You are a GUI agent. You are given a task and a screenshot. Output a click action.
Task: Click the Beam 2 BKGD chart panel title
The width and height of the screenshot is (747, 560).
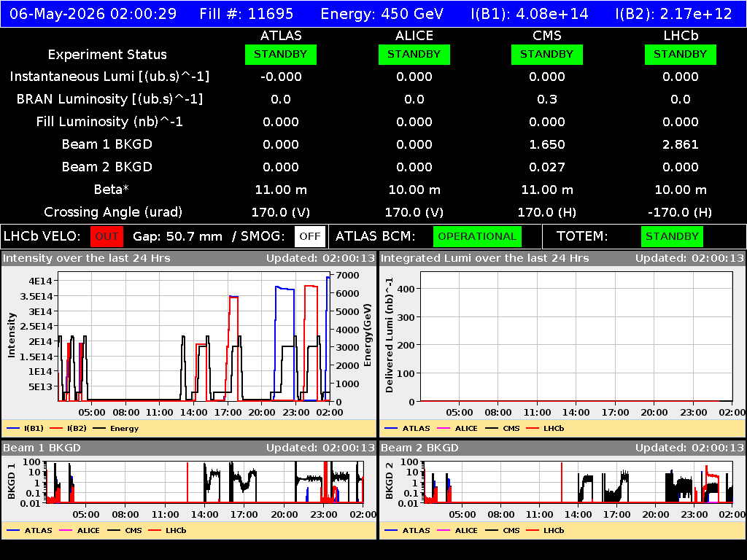(x=419, y=448)
